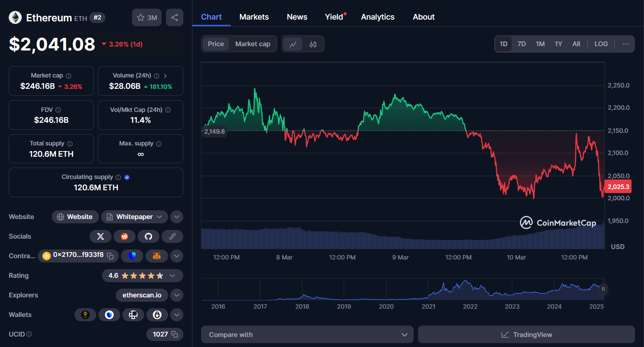644x347 pixels.
Task: Open the padlock wallet icon
Action: pyautogui.click(x=157, y=315)
